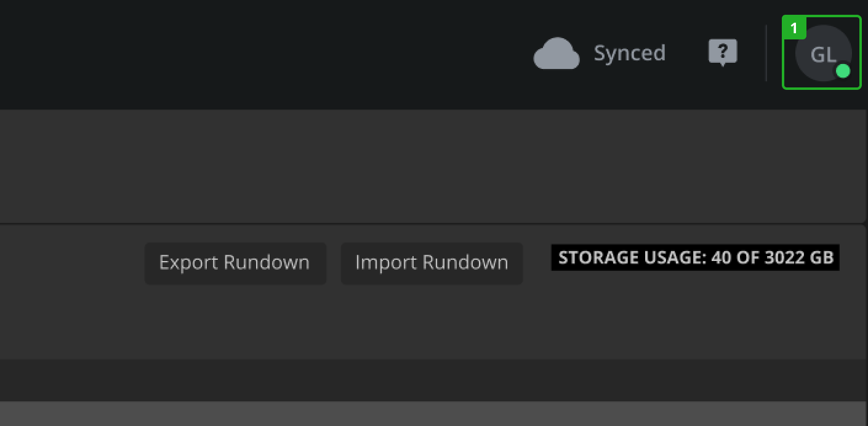Select the grey cloud icon beside Synced
This screenshot has width=868, height=426.
click(x=556, y=54)
